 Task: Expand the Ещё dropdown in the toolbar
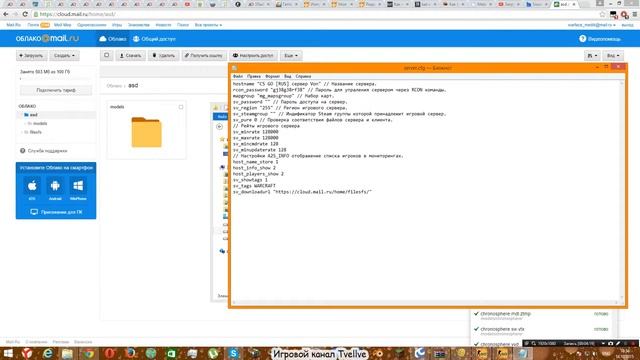tap(291, 56)
